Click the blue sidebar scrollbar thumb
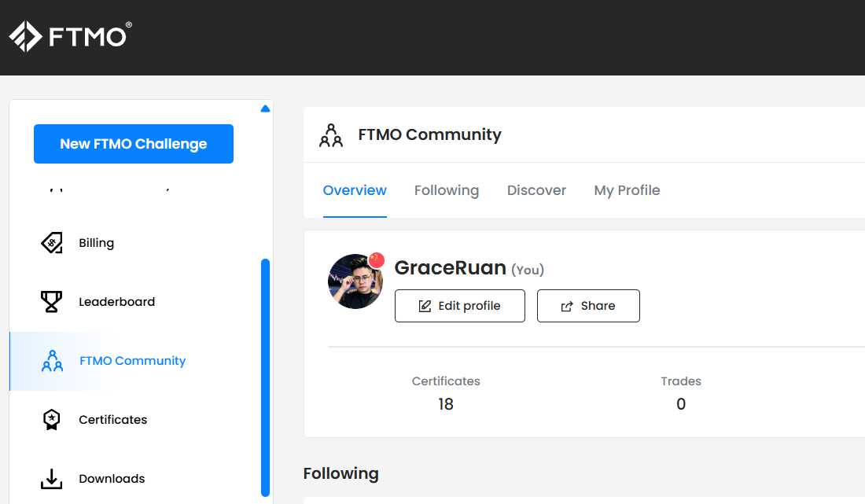Viewport: 865px width, 504px height. click(265, 377)
